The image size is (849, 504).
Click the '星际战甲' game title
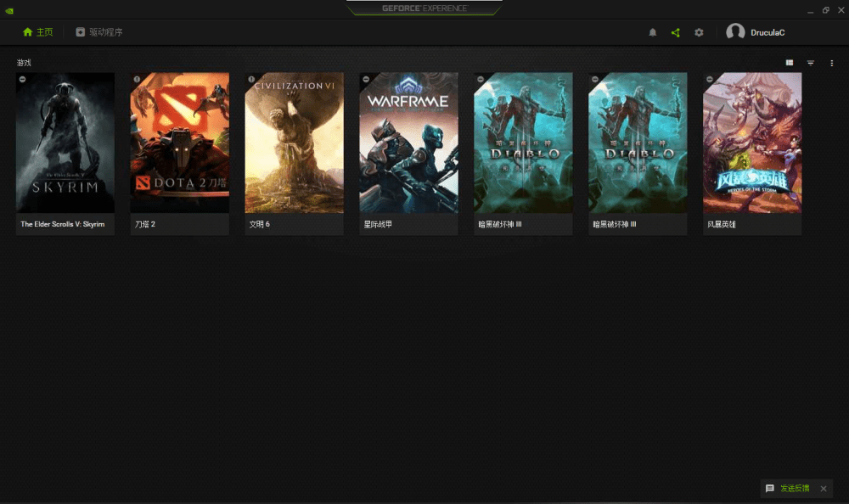pyautogui.click(x=378, y=224)
